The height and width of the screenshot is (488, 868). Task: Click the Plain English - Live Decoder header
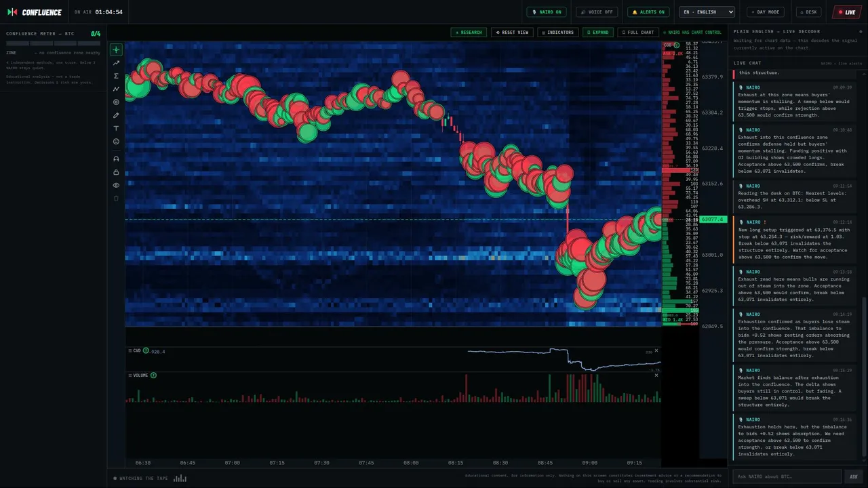(776, 32)
